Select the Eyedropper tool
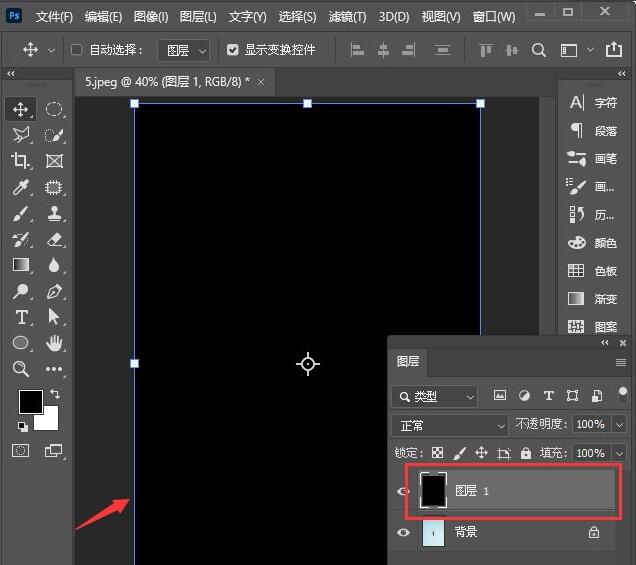The width and height of the screenshot is (636, 565). point(21,187)
